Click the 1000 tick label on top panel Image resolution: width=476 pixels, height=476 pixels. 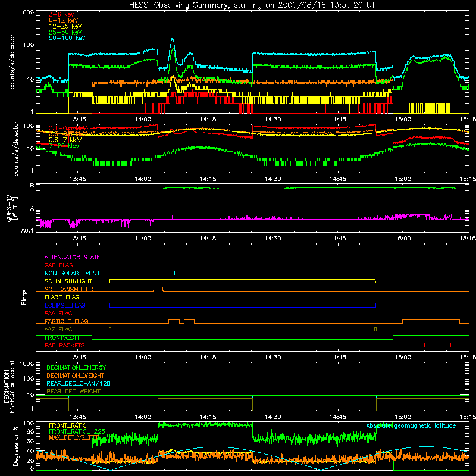click(x=26, y=12)
